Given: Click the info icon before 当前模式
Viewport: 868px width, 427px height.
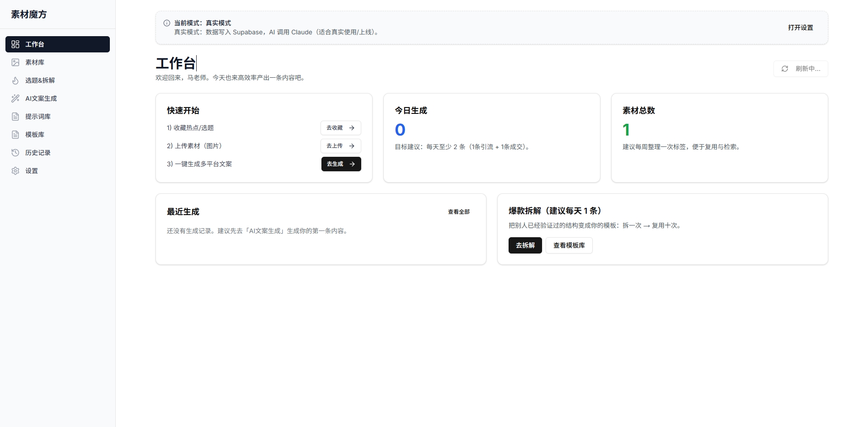Looking at the screenshot, I should coord(166,23).
